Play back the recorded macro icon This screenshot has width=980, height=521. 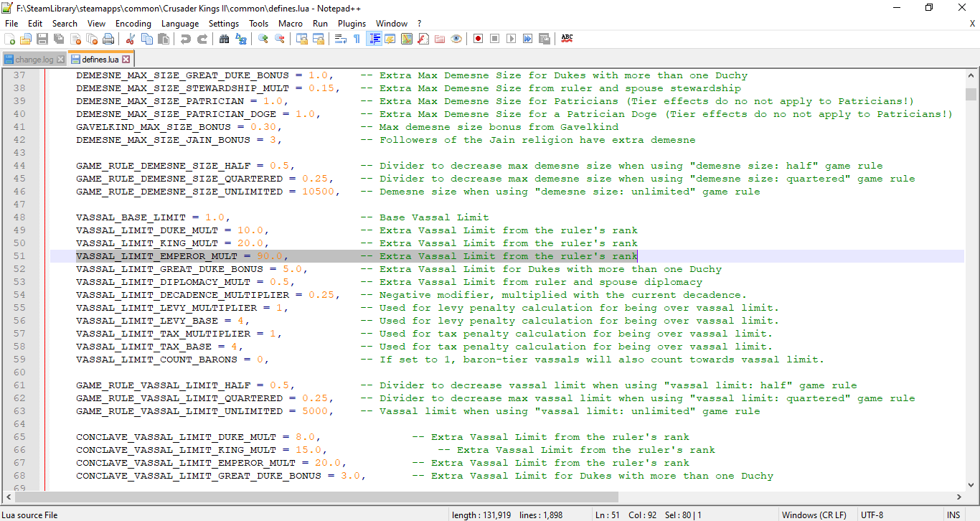pyautogui.click(x=511, y=39)
